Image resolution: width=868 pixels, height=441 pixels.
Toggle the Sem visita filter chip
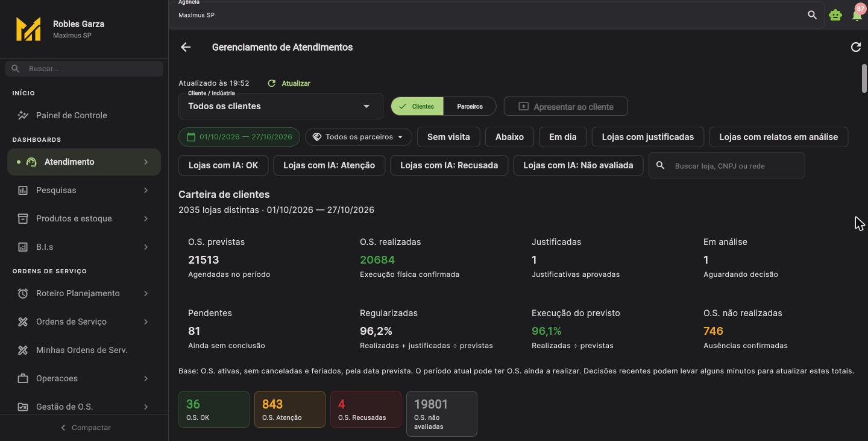point(448,137)
